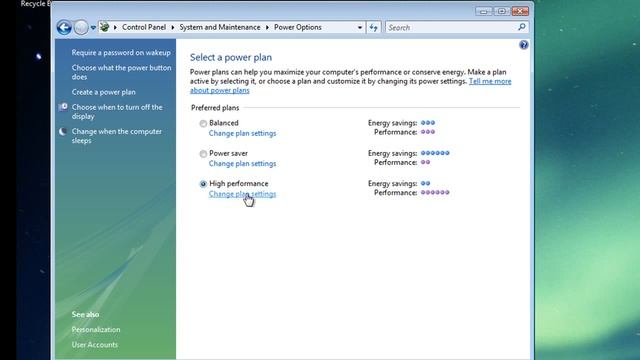Minimize the Power Options window
The image size is (640, 360).
pos(484,11)
